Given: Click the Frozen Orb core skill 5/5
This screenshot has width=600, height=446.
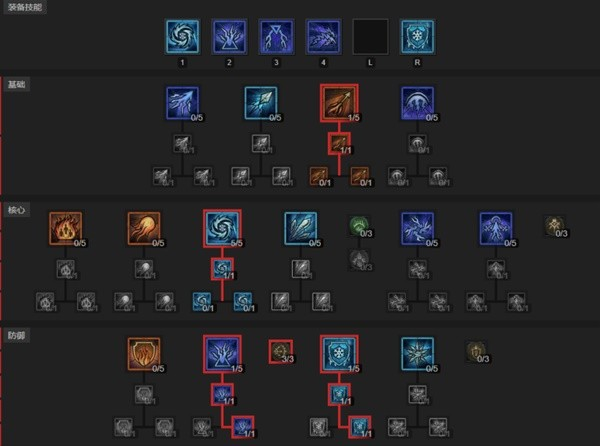Looking at the screenshot, I should pos(222,228).
